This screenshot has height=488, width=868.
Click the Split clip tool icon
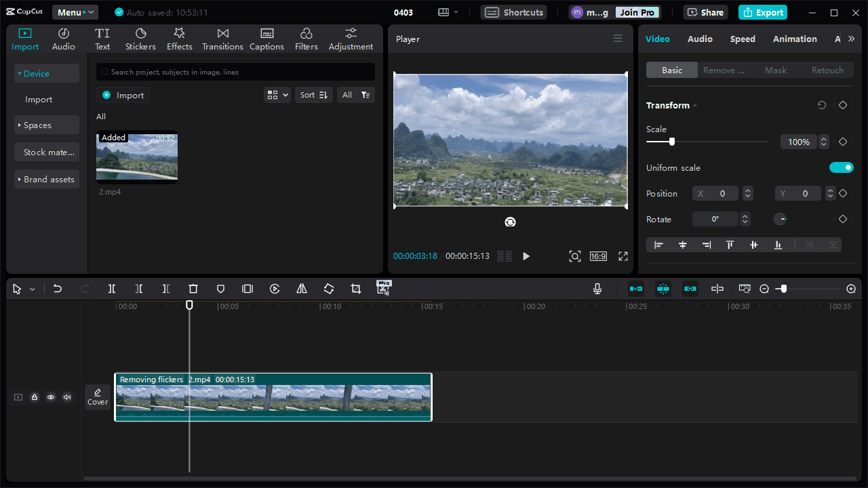pyautogui.click(x=112, y=289)
